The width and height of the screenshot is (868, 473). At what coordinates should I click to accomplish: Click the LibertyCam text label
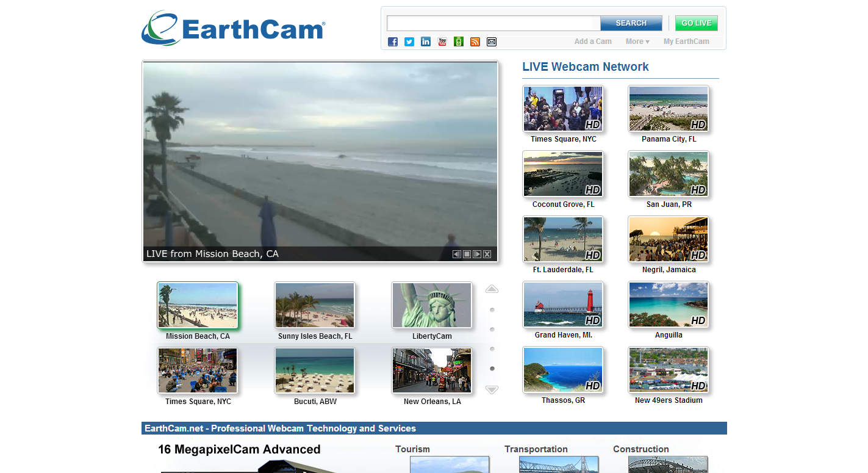(432, 336)
